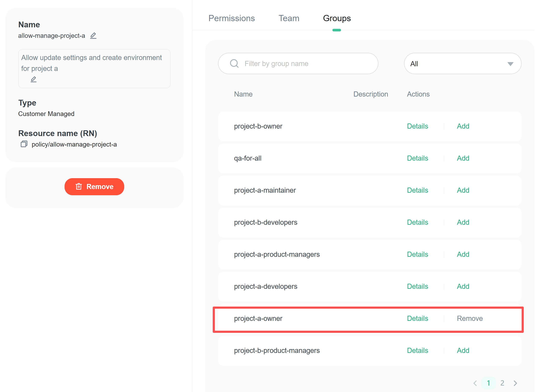Click the red Remove policy button
The image size is (543, 392).
(94, 186)
